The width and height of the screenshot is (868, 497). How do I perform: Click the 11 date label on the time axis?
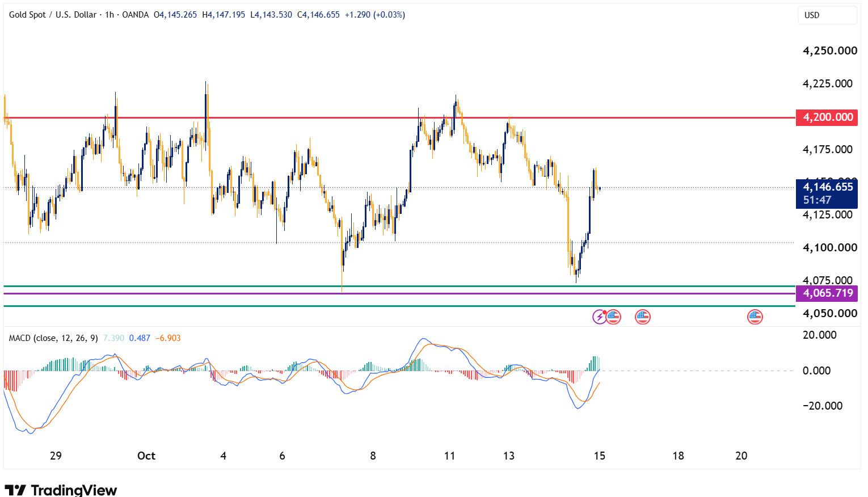point(449,456)
